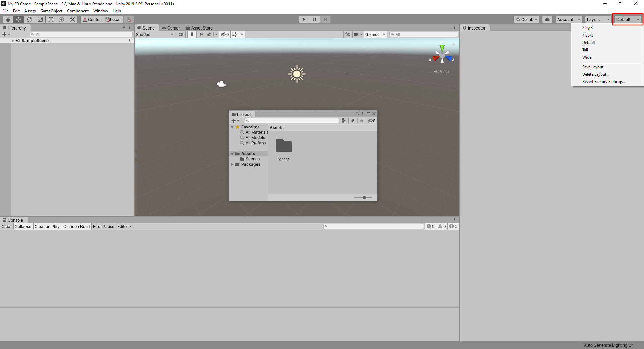Adjust the Project icon size slider
The image size is (644, 349).
coord(364,198)
